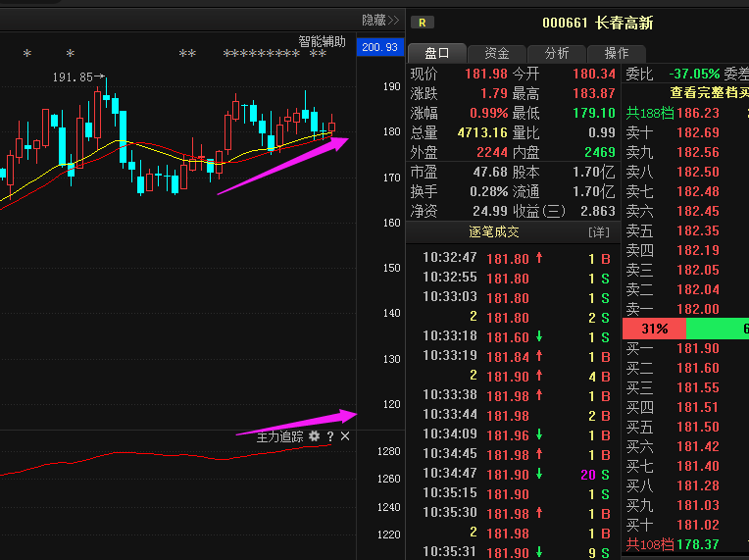Select the 卖二 price 182.04
The image size is (749, 560).
698,289
